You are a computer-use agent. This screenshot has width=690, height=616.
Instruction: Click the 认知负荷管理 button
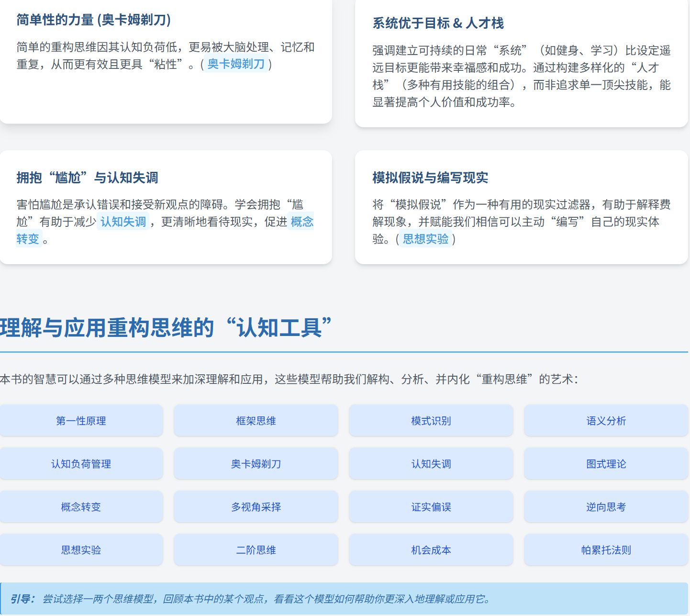81,464
